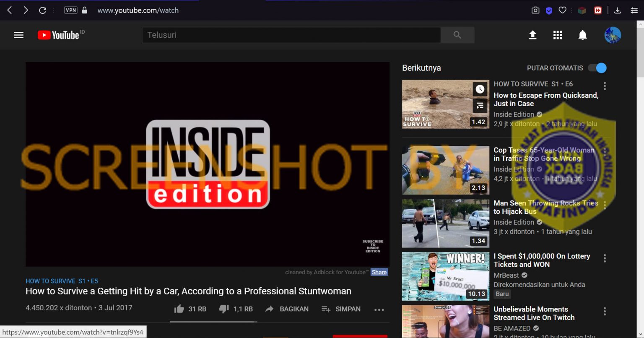Open the account avatar menu

(x=613, y=35)
